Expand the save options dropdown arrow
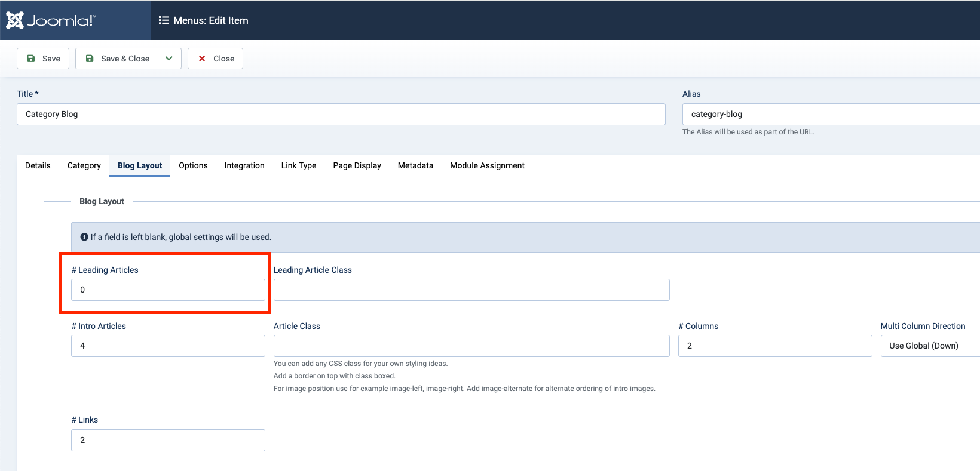 coord(169,59)
